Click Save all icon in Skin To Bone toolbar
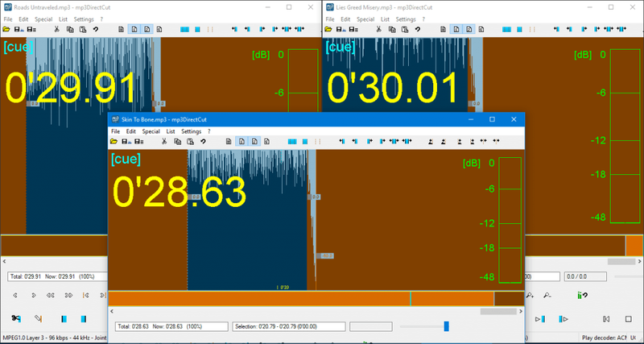Screen dimensions: 644x344 coord(139,141)
